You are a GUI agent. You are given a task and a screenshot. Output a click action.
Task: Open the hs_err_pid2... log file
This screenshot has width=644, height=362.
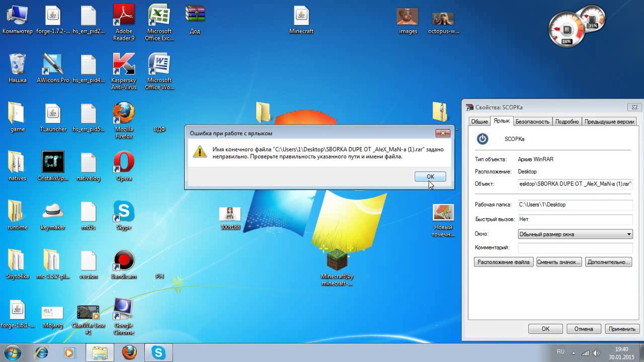point(88,20)
